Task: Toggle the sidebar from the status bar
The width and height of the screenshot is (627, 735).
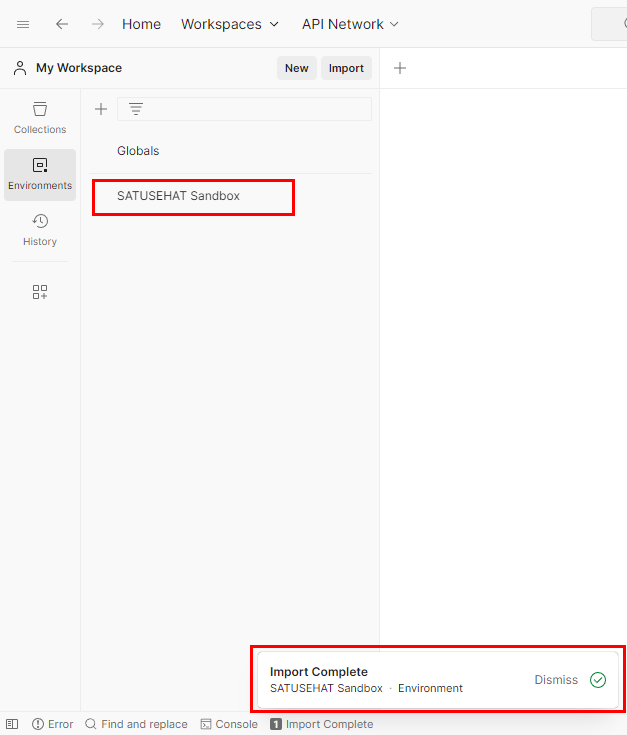Action: coord(12,724)
